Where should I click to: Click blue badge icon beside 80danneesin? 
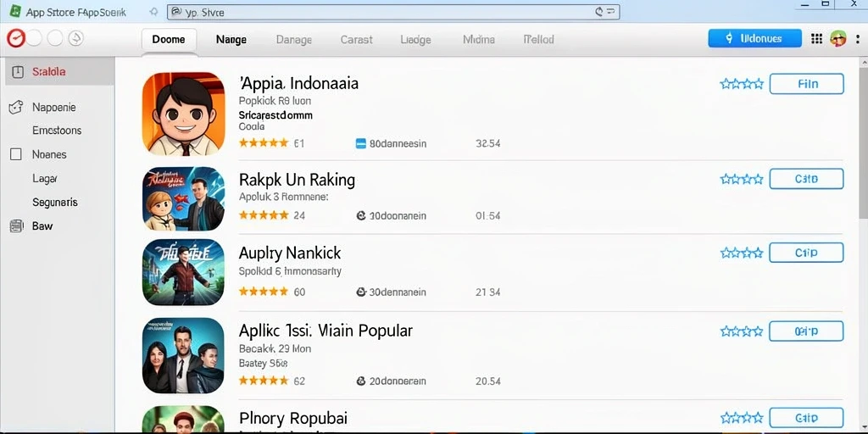pos(360,144)
